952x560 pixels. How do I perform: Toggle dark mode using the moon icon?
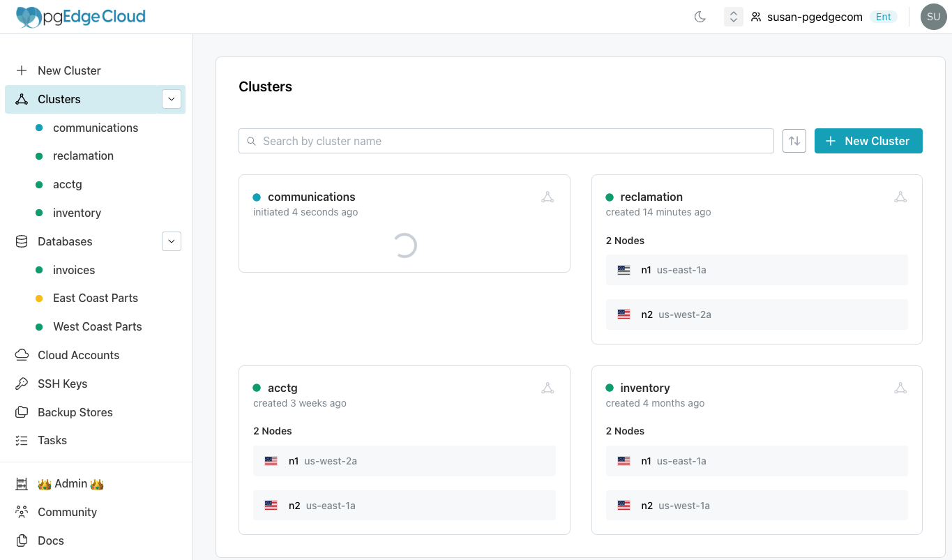700,16
